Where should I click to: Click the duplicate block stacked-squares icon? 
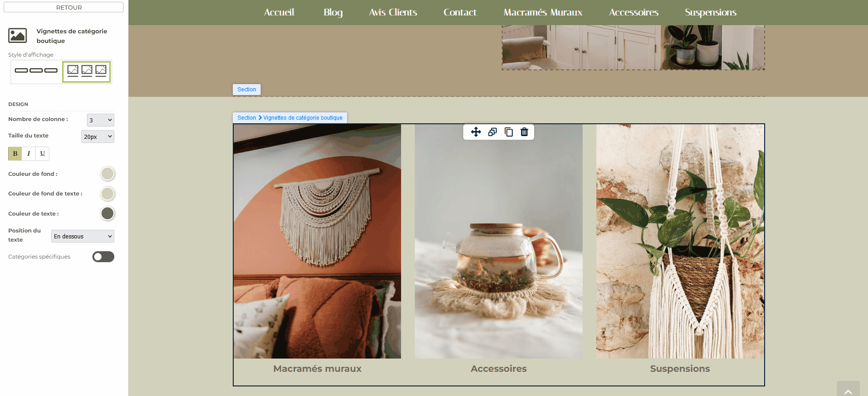point(492,132)
